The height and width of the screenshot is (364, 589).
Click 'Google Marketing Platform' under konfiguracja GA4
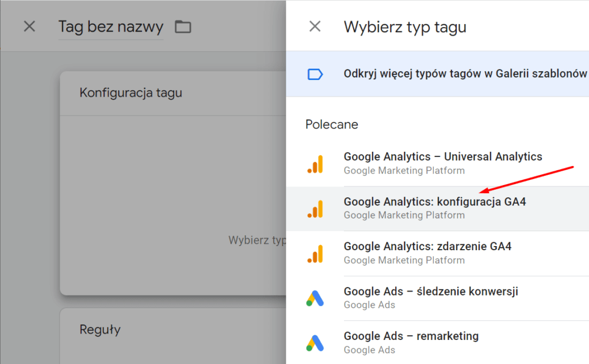pyautogui.click(x=404, y=215)
